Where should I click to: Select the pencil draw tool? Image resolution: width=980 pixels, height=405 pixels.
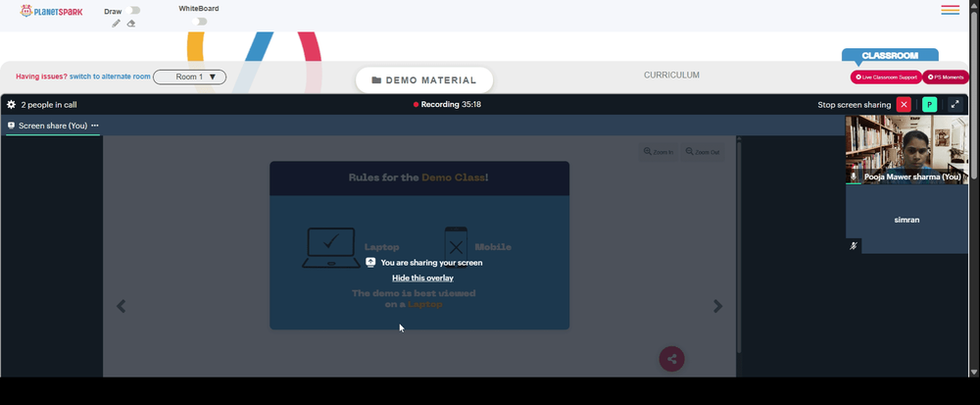[x=117, y=24]
